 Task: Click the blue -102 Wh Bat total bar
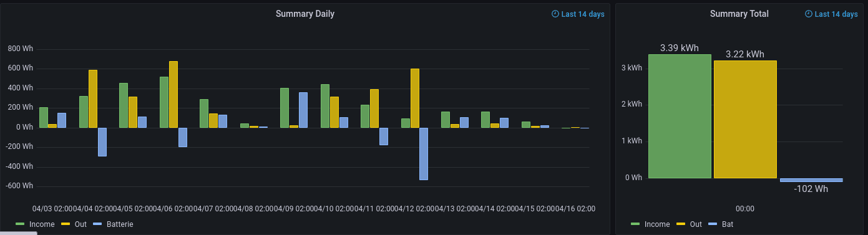811,180
